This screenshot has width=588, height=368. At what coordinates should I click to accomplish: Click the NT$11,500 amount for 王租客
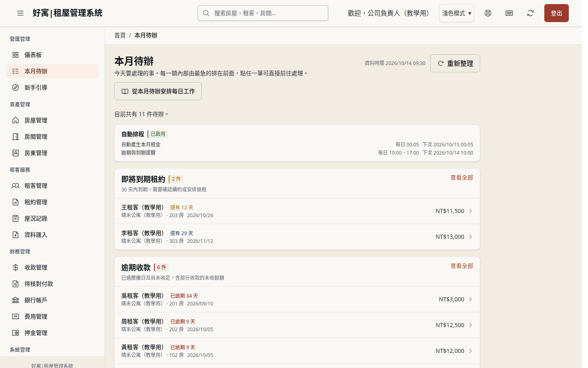pyautogui.click(x=450, y=211)
